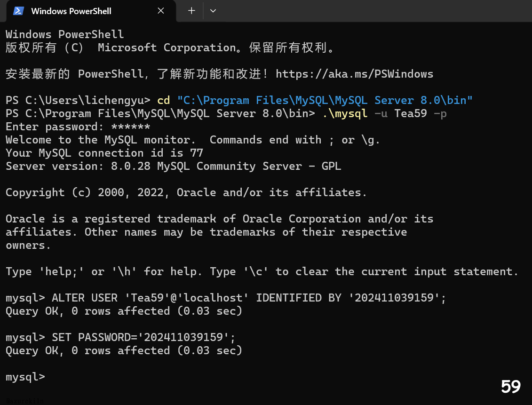Image resolution: width=532 pixels, height=405 pixels.
Task: Open a new tab with the plus button
Action: click(x=191, y=11)
